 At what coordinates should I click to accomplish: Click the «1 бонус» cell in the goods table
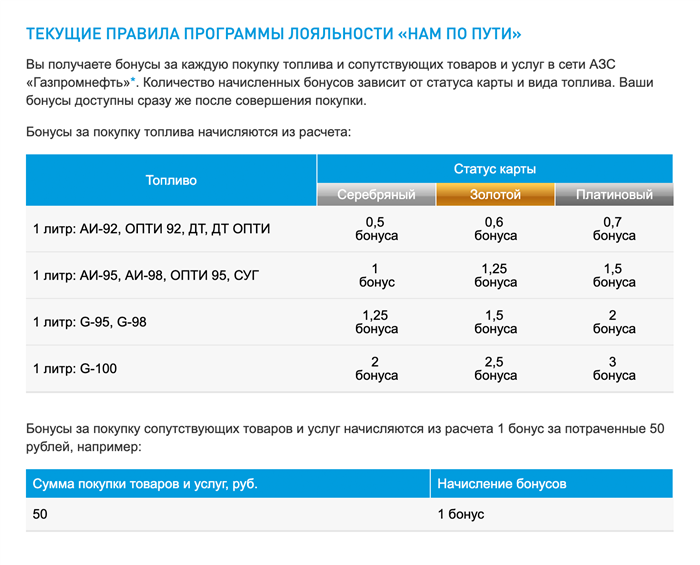pyautogui.click(x=552, y=514)
